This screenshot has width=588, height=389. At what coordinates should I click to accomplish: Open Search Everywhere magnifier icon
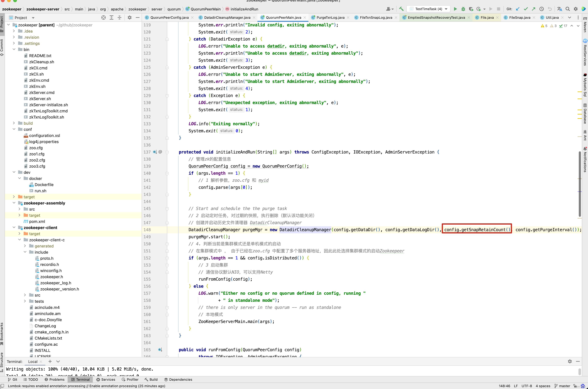coord(568,9)
